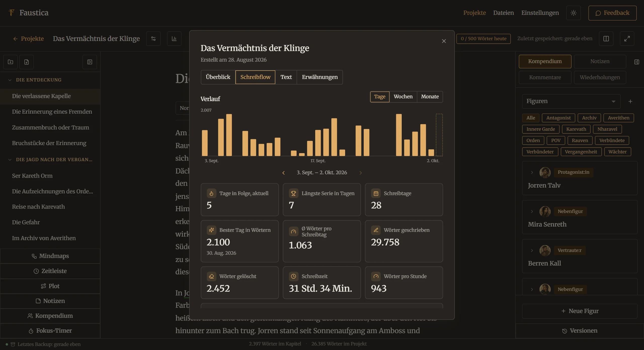
Task: Enter fullscreen with the expand arrows icon
Action: (x=627, y=38)
